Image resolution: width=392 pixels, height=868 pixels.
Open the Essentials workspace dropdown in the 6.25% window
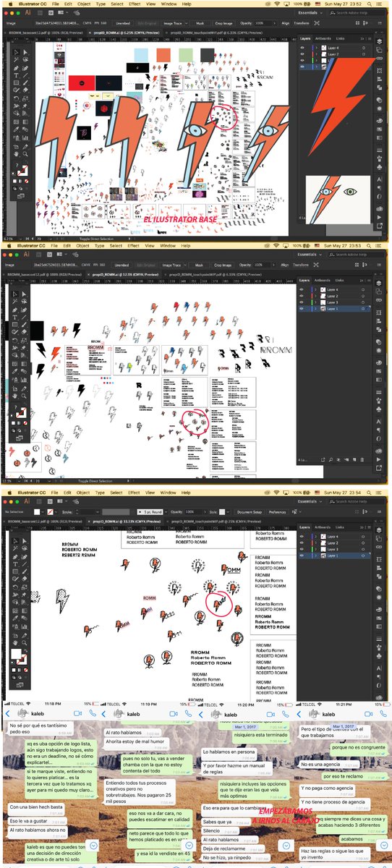(310, 12)
